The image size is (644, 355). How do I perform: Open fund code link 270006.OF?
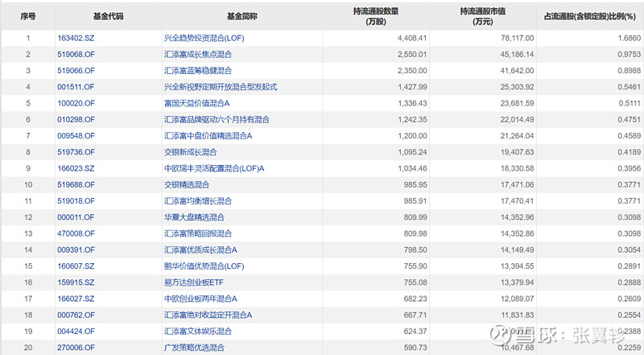pyautogui.click(x=76, y=347)
